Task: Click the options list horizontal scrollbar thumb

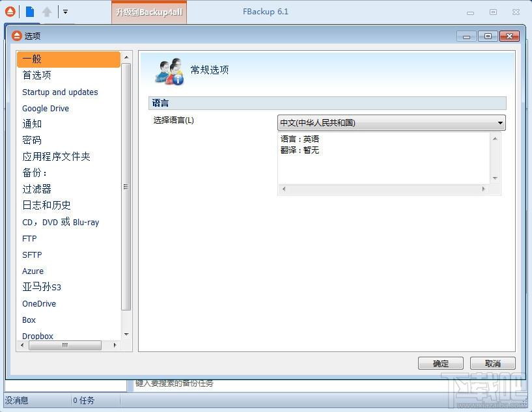Action: (x=65, y=345)
